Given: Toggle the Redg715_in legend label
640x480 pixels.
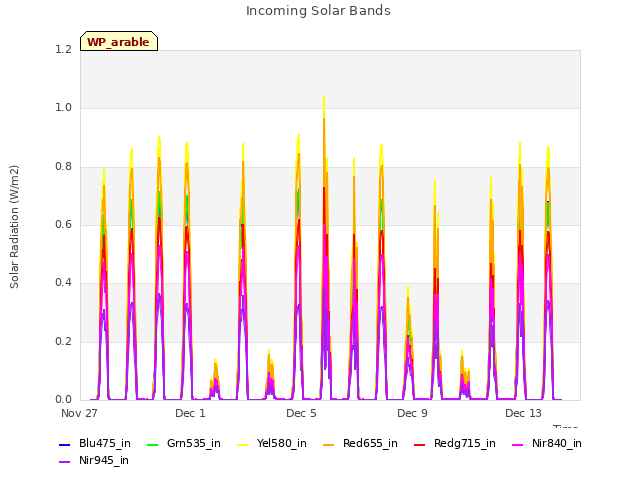Looking at the screenshot, I should 465,443.
